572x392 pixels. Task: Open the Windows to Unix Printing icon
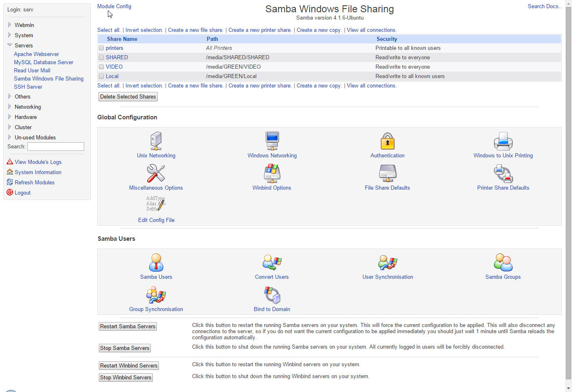pyautogui.click(x=503, y=141)
